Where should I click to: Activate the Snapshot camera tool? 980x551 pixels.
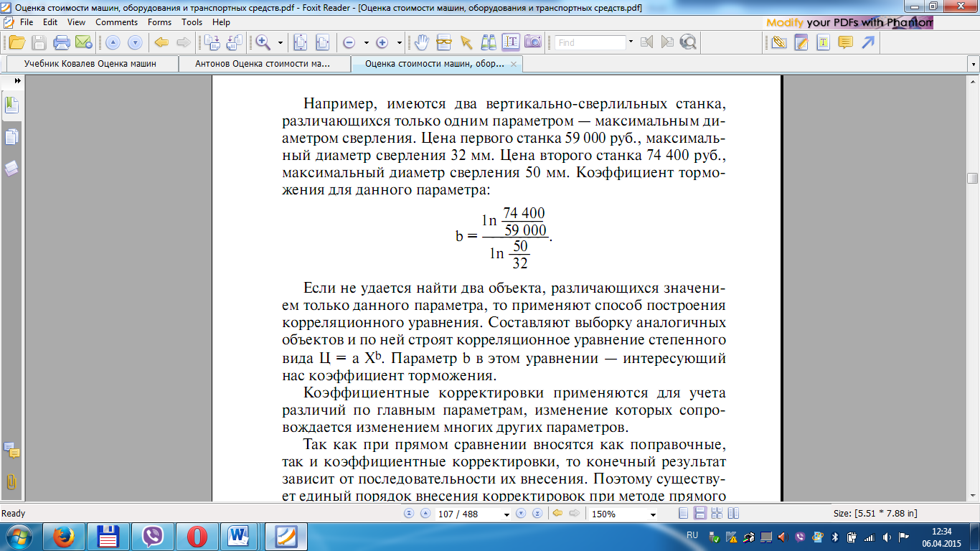532,42
